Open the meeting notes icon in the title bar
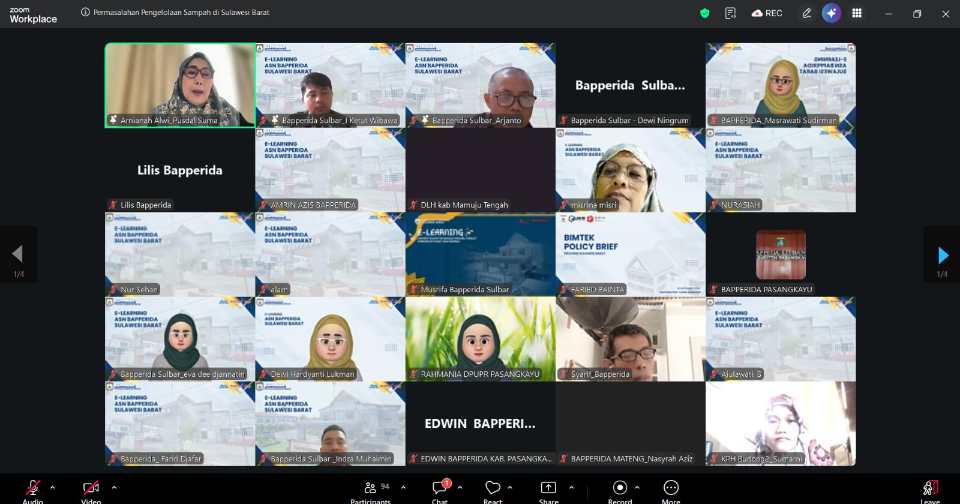Screen dimensions: 960x504 click(730, 13)
